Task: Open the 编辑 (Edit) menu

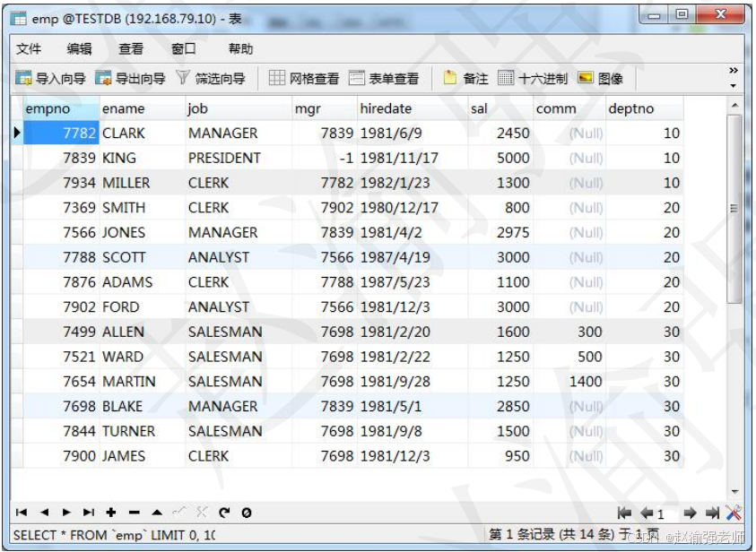Action: [x=79, y=48]
